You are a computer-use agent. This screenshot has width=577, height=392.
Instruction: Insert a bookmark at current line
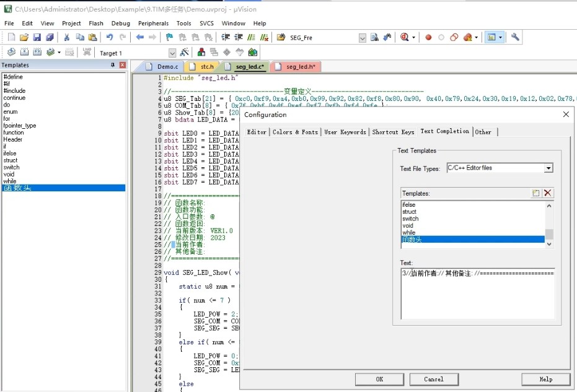click(x=169, y=37)
